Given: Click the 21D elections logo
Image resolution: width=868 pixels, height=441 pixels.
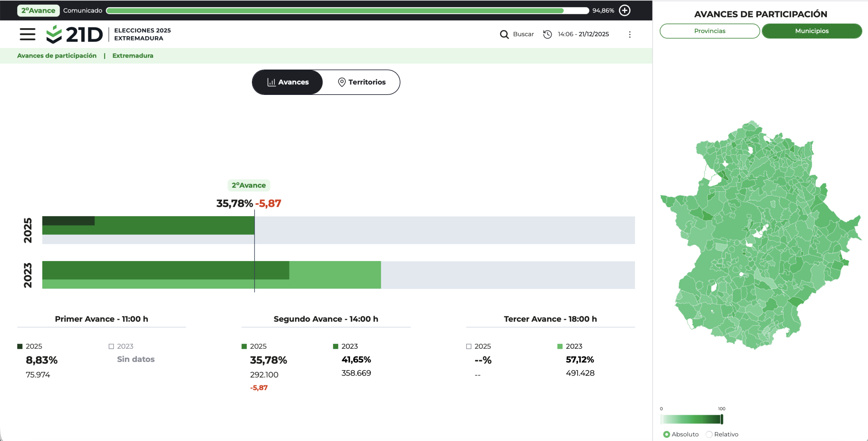Looking at the screenshot, I should [74, 34].
